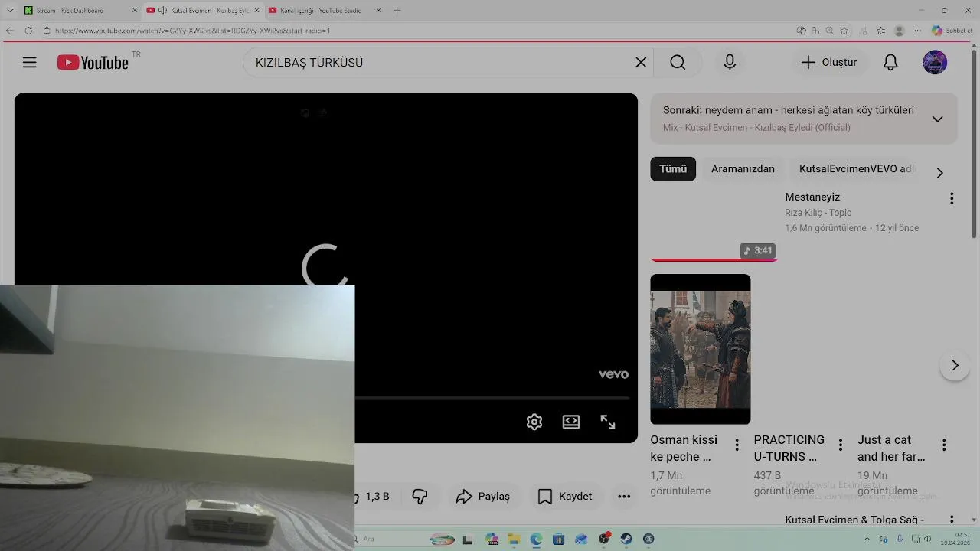Open the Kutsal Evcimen & Tolga Sağ video
The height and width of the screenshot is (551, 980).
[x=854, y=520]
